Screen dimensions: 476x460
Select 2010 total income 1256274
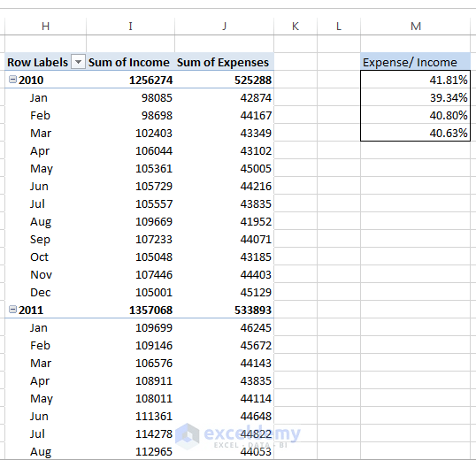(131, 80)
